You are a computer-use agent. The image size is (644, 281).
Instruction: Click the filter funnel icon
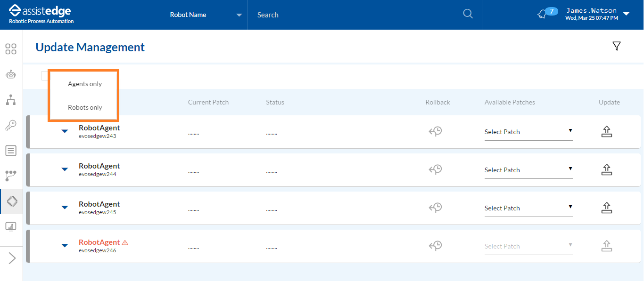tap(616, 46)
